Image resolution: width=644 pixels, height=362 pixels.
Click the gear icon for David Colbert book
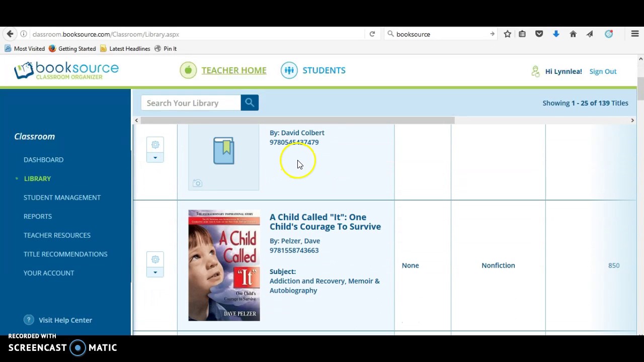(155, 145)
